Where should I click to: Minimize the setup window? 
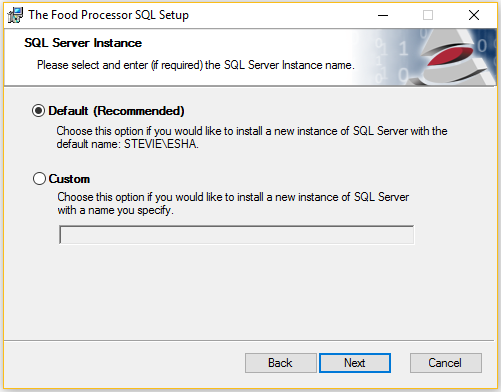coord(383,15)
